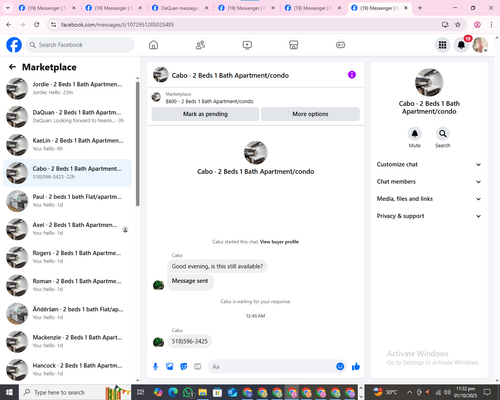Mute this chat with the bell icon

pyautogui.click(x=415, y=134)
